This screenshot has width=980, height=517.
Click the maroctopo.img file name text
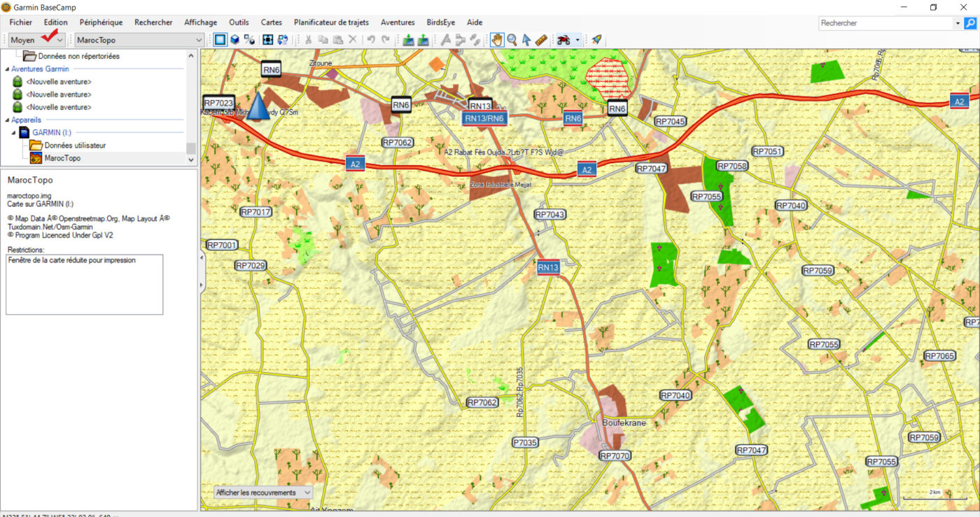pyautogui.click(x=29, y=196)
